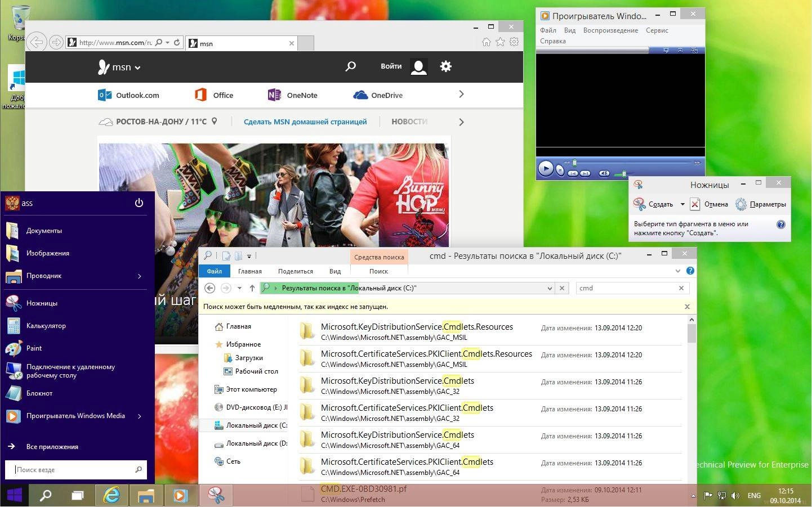
Task: Show more msn shortcuts right chevron
Action: point(461,94)
